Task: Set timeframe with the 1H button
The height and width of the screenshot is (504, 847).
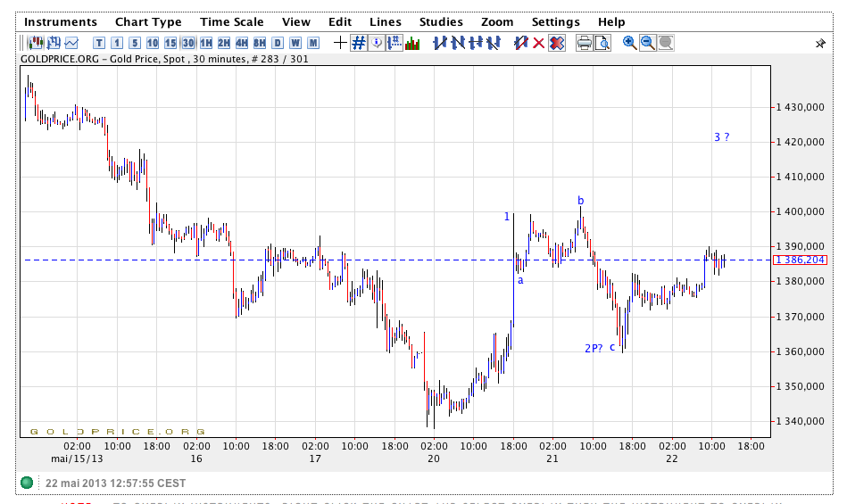Action: (206, 43)
